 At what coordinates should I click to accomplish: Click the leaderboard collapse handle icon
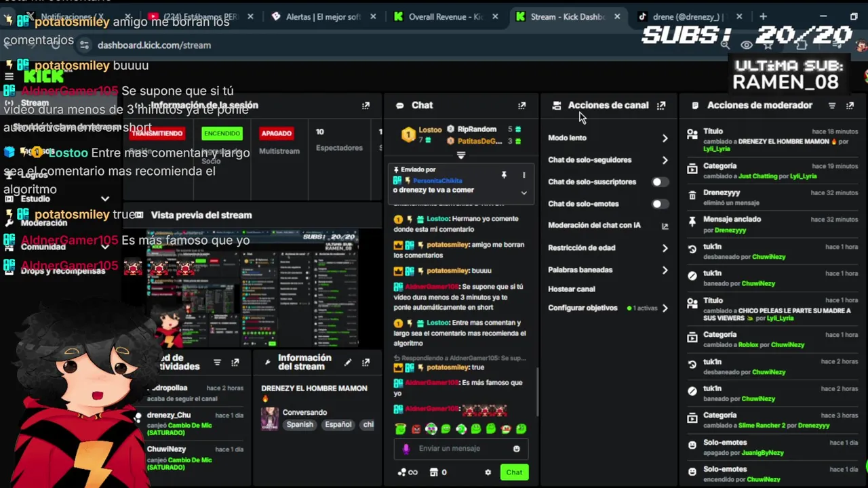tap(461, 155)
